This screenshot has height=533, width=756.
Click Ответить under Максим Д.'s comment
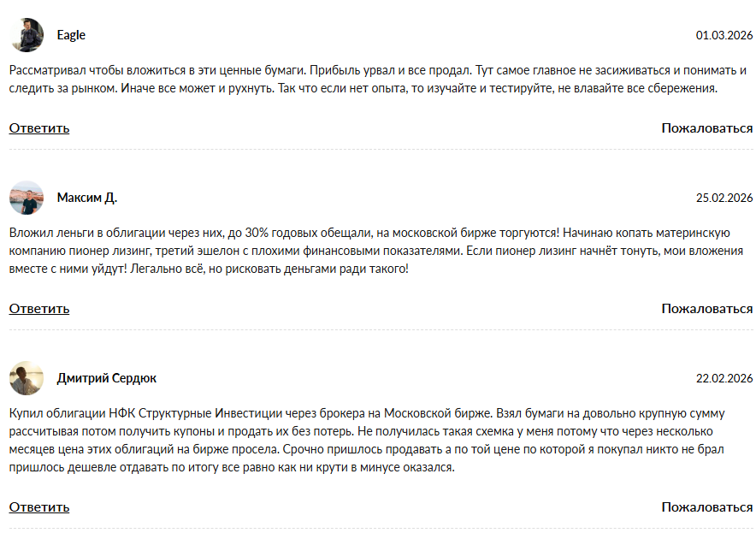(x=39, y=308)
